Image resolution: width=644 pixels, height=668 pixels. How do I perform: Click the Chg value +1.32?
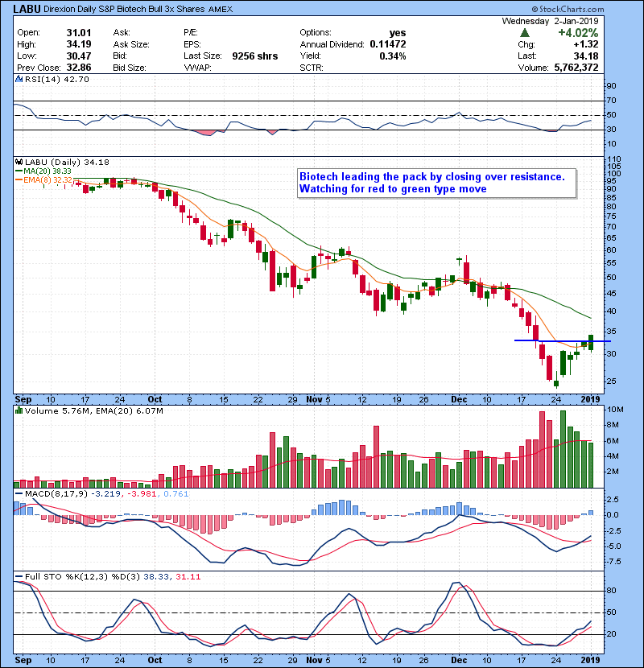(585, 44)
